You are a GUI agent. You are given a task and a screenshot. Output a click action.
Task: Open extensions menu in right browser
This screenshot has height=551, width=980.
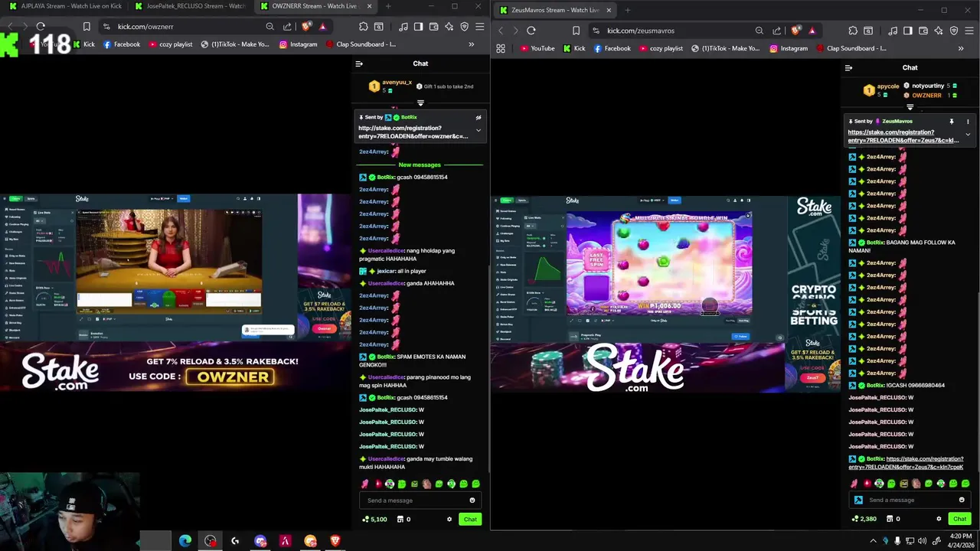point(853,31)
